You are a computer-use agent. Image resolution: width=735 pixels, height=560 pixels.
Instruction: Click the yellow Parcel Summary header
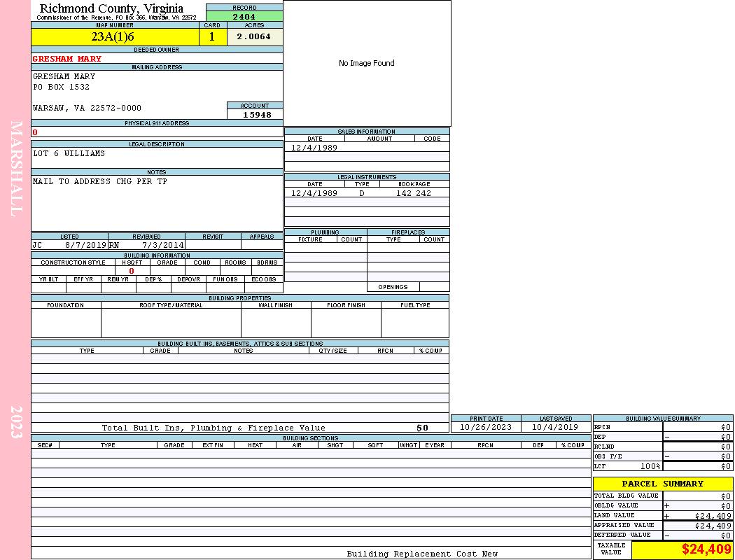[x=662, y=484]
